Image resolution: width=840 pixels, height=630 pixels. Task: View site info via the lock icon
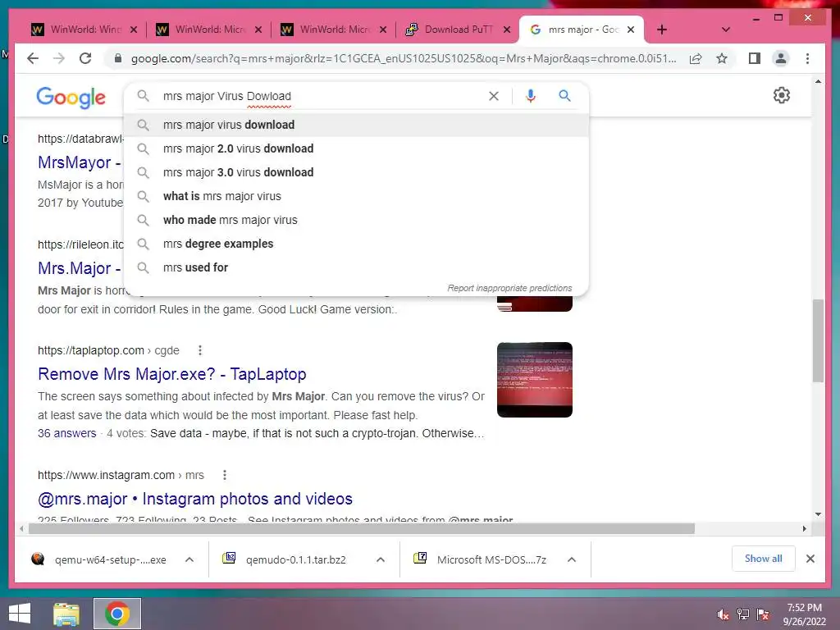[118, 58]
